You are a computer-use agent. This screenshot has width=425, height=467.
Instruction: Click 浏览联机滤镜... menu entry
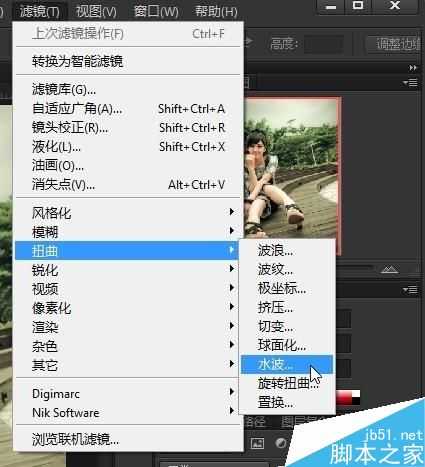[x=128, y=440]
